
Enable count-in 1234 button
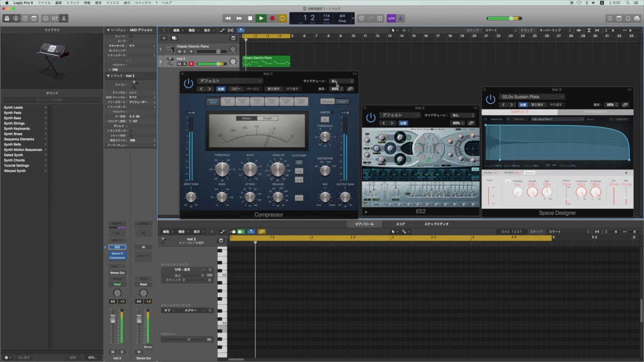pos(391,18)
